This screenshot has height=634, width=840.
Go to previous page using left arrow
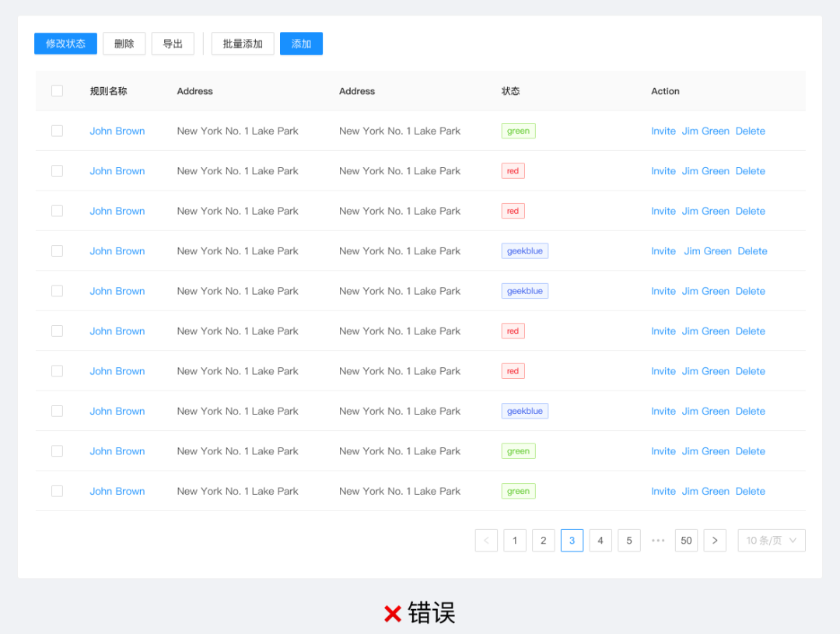(x=486, y=541)
